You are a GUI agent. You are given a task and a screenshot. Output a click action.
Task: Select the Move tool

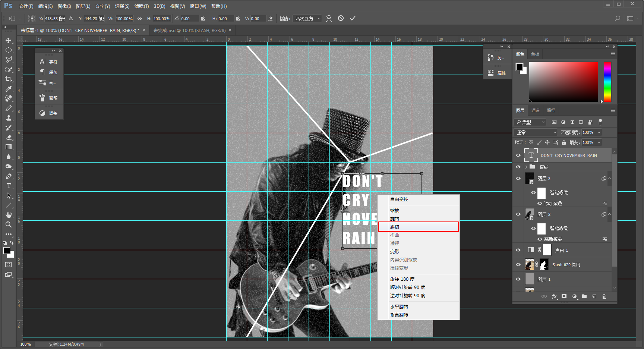tap(9, 40)
